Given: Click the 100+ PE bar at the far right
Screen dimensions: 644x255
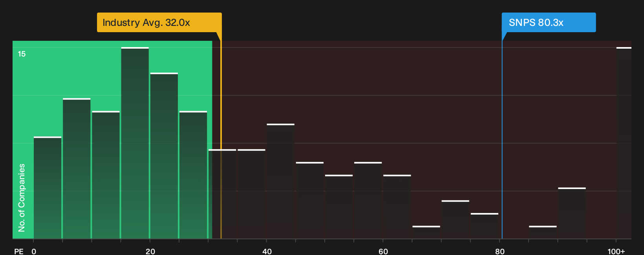Looking at the screenshot, I should pyautogui.click(x=624, y=143).
